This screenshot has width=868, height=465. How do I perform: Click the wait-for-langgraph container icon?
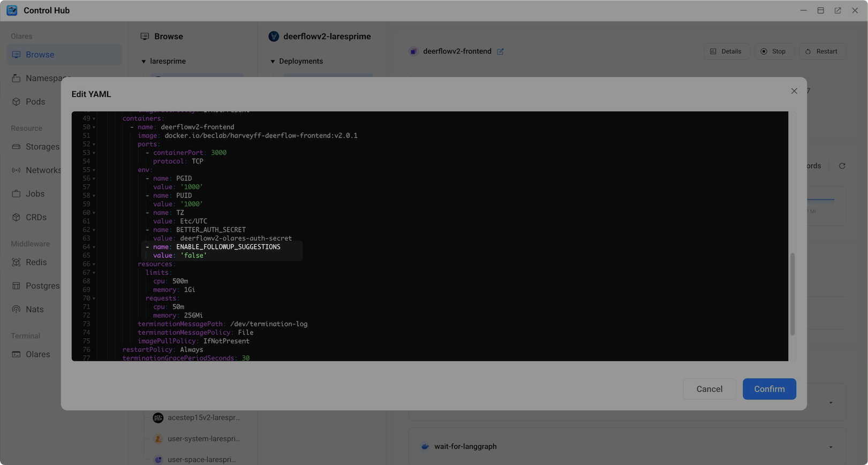click(425, 446)
